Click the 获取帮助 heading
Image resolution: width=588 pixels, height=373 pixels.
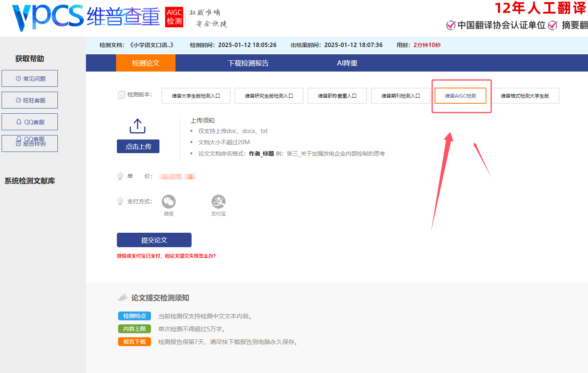(x=30, y=59)
